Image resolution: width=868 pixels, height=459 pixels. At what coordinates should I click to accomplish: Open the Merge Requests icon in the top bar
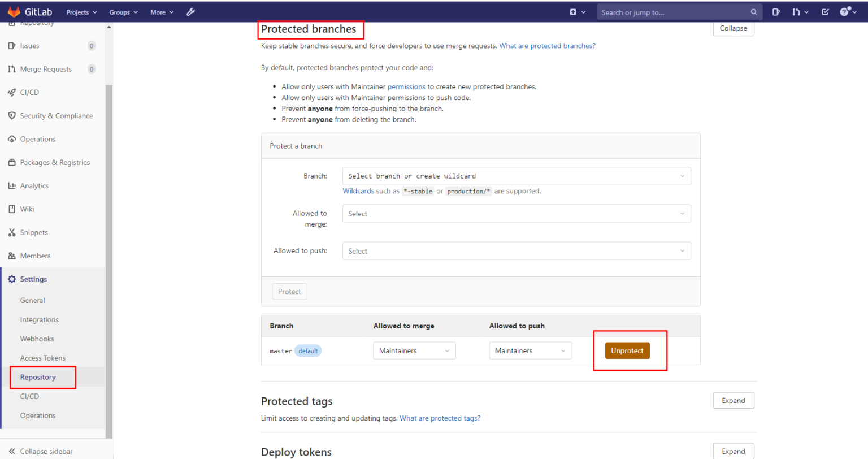point(797,11)
